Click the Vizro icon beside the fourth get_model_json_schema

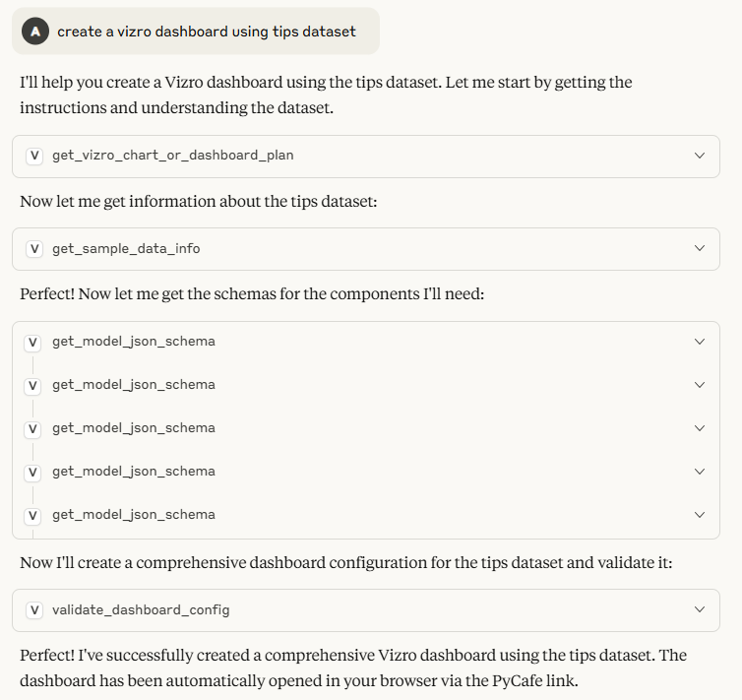pyautogui.click(x=32, y=472)
